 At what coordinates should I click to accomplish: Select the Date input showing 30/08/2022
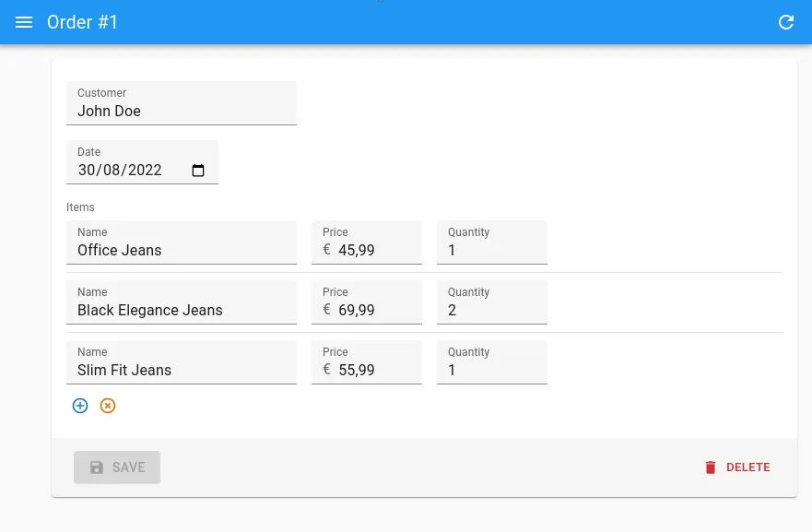[x=120, y=170]
